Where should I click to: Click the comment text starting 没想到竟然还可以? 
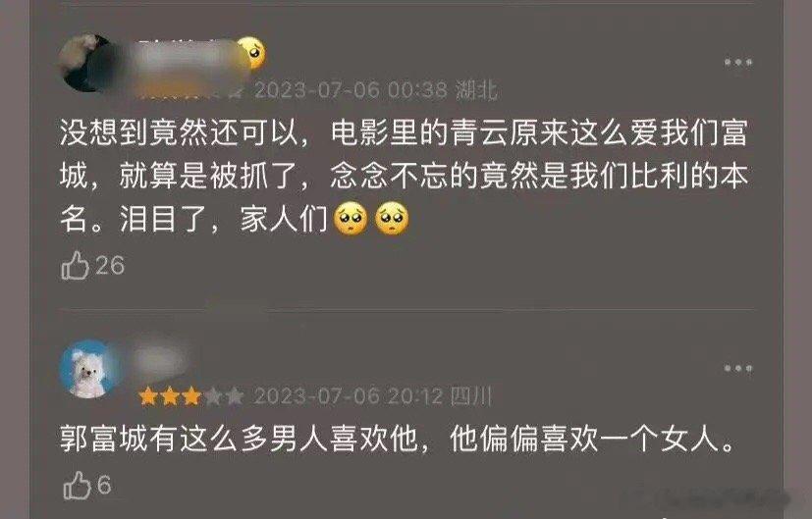(x=404, y=176)
